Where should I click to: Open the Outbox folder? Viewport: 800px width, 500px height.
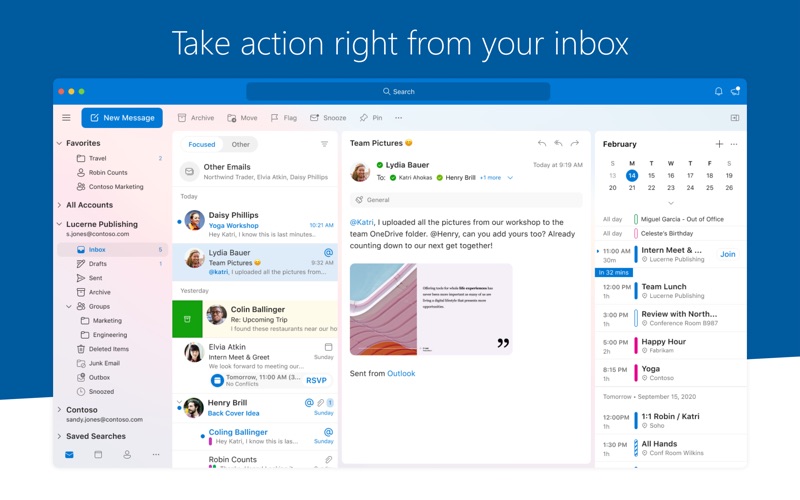point(113,378)
